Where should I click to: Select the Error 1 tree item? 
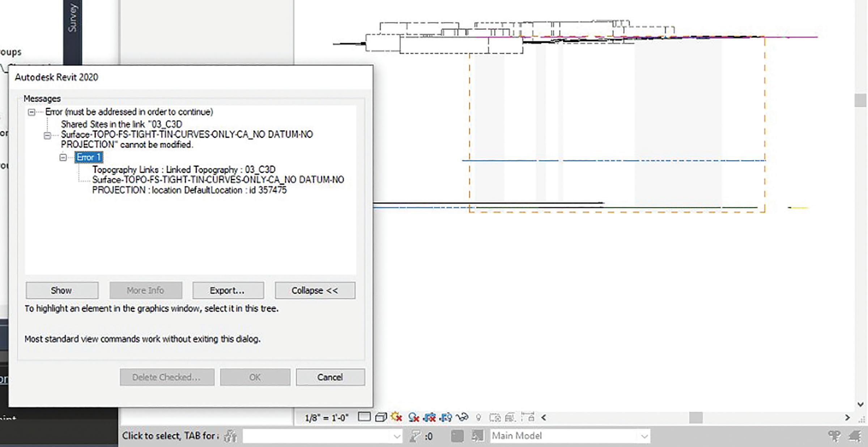pyautogui.click(x=89, y=158)
